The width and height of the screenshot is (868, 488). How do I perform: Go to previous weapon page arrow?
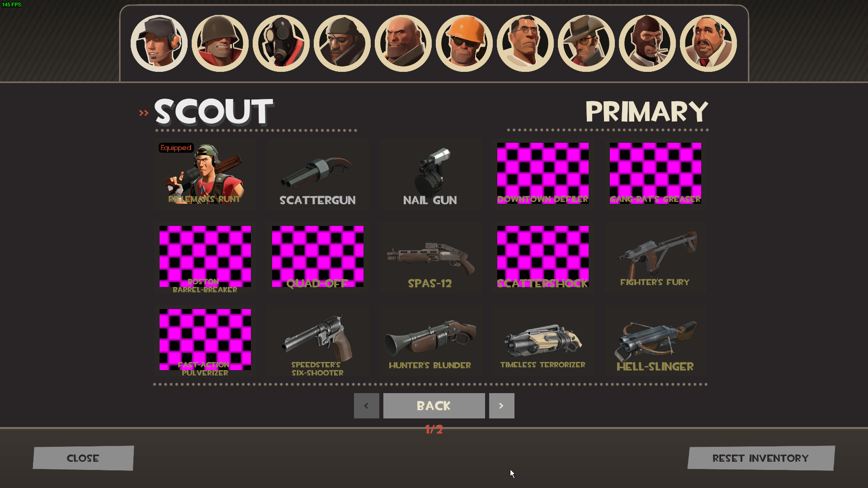tap(367, 405)
